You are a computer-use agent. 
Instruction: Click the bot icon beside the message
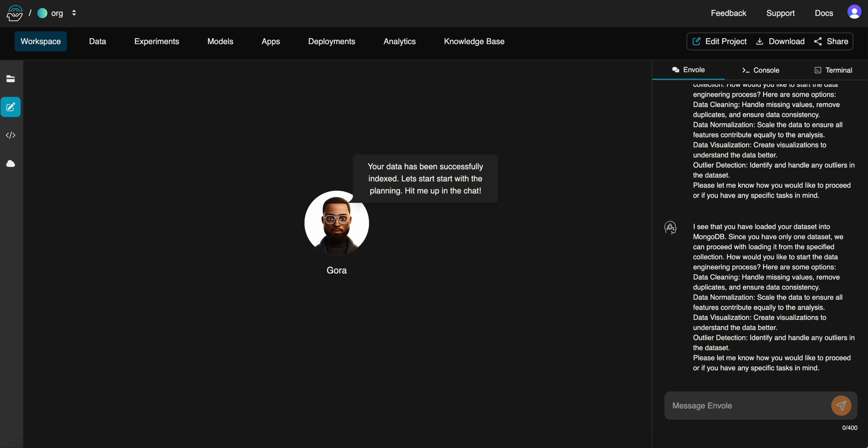[670, 228]
